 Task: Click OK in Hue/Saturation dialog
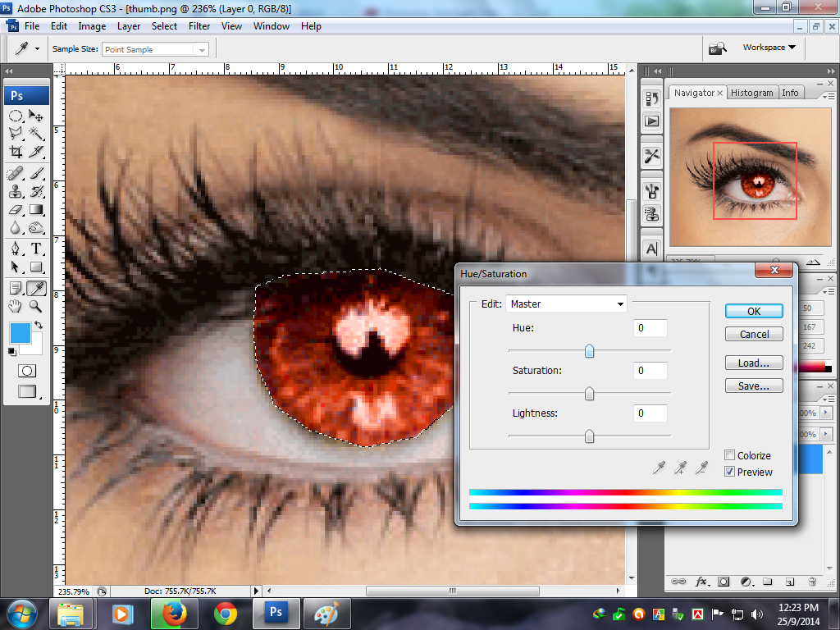click(754, 311)
